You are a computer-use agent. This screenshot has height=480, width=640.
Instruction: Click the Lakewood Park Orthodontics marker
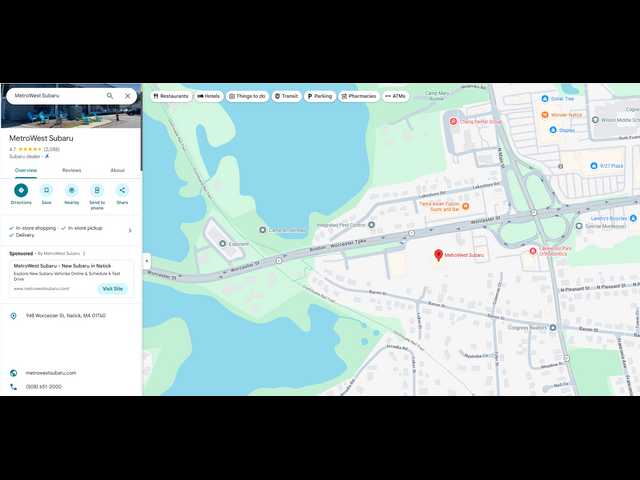pos(533,251)
